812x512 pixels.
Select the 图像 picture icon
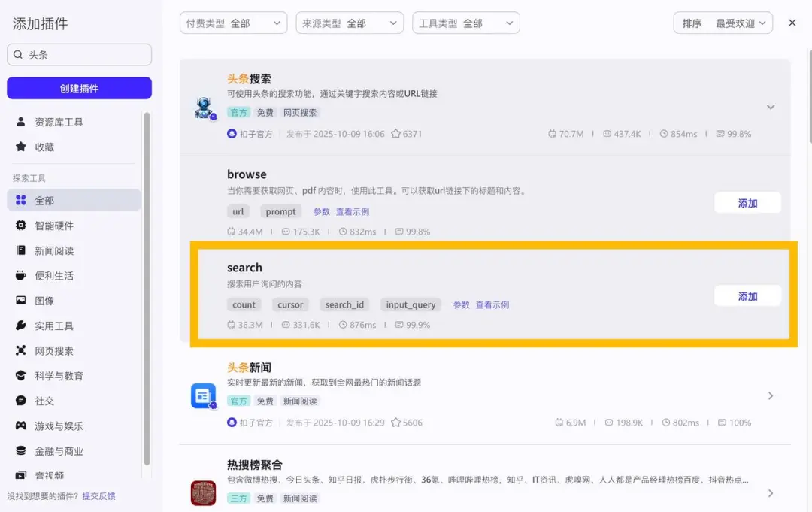click(x=21, y=300)
